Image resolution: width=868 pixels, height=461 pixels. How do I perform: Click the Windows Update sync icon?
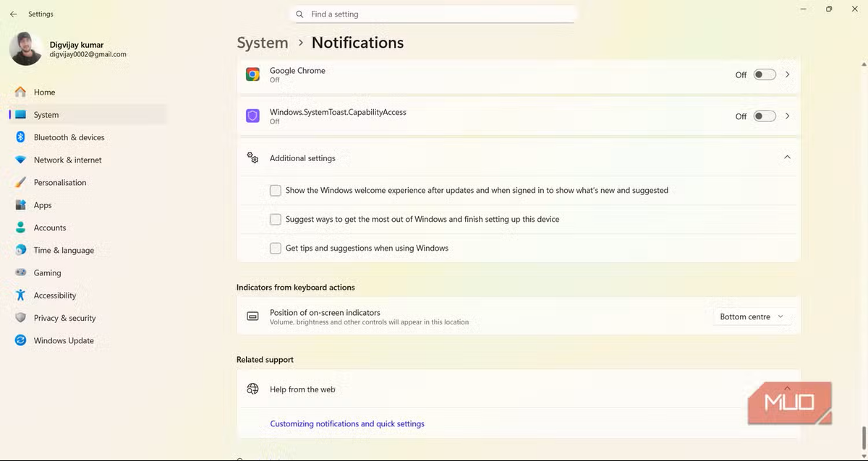pos(20,340)
